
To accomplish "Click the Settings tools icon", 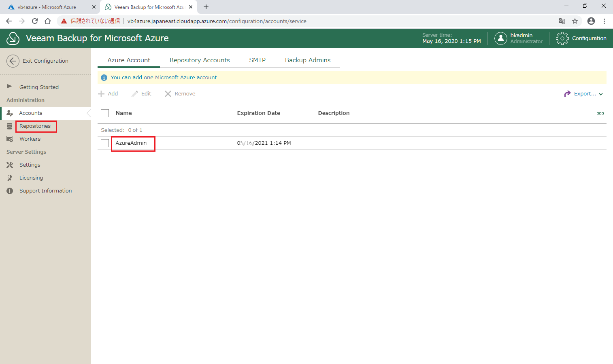I will (x=10, y=165).
